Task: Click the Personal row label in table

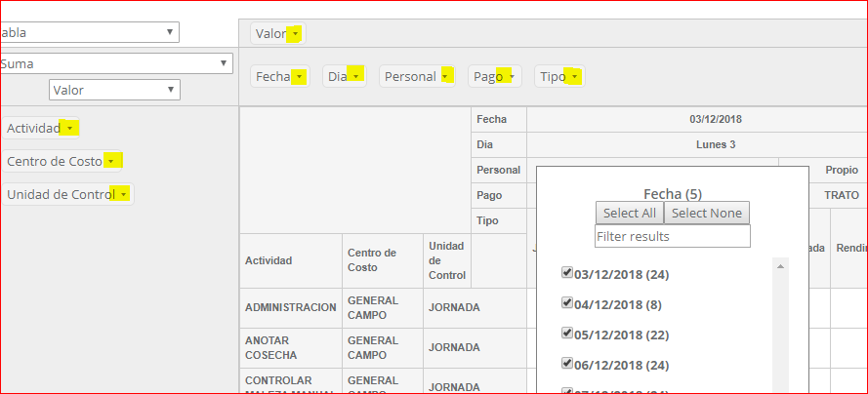Action: [499, 171]
